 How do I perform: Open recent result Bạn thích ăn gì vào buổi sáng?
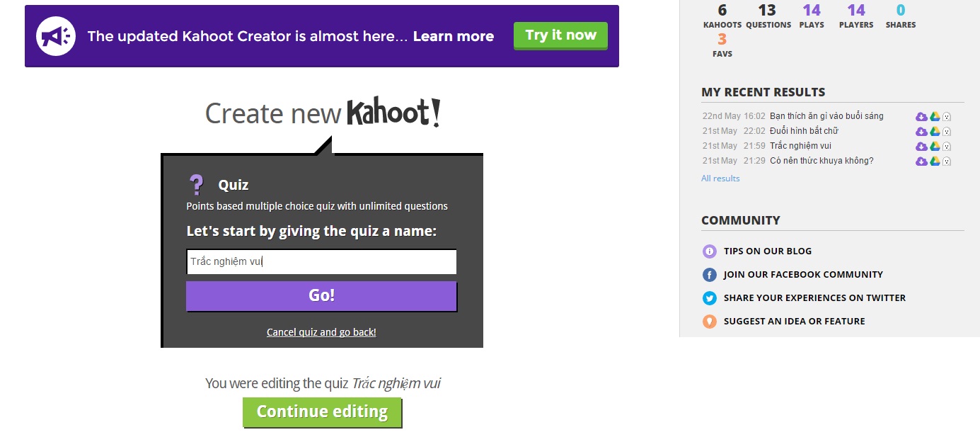tap(826, 116)
